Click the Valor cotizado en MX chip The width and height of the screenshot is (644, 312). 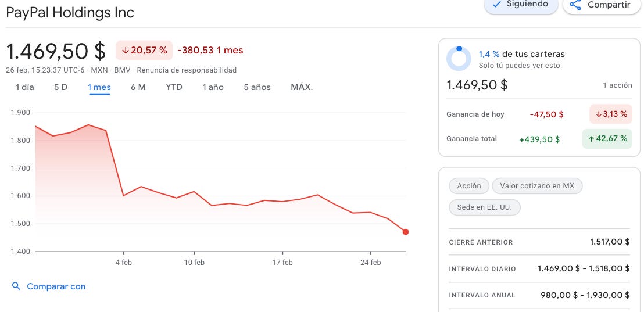(537, 186)
